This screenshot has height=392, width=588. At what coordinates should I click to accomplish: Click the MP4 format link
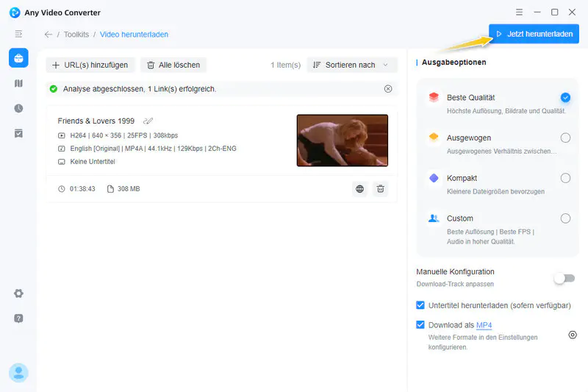[484, 325]
